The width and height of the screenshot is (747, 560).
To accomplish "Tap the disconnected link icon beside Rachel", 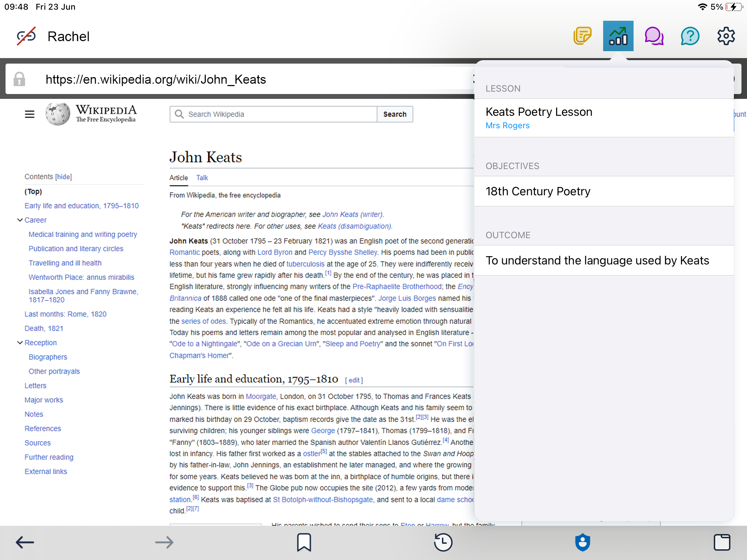I will click(26, 36).
